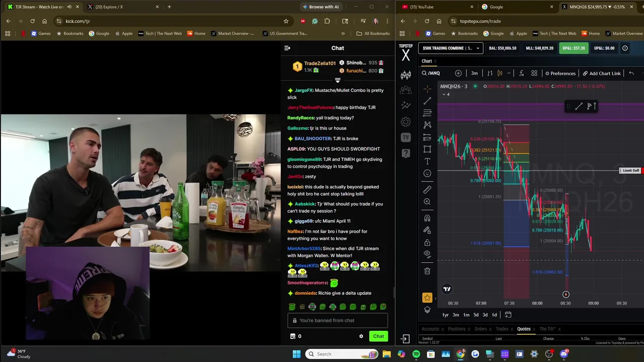Viewport: 644px width, 362px height.
Task: Click the Windows Start button
Action: [x=296, y=354]
